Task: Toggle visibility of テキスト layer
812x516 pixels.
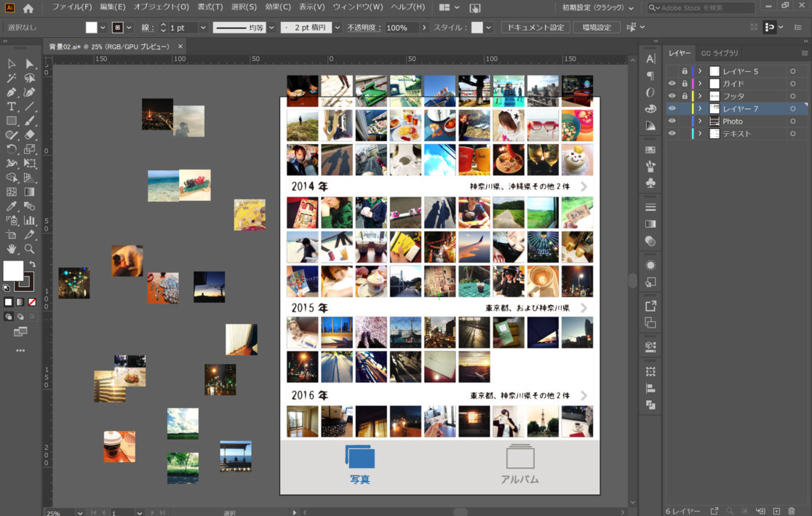Action: point(672,134)
